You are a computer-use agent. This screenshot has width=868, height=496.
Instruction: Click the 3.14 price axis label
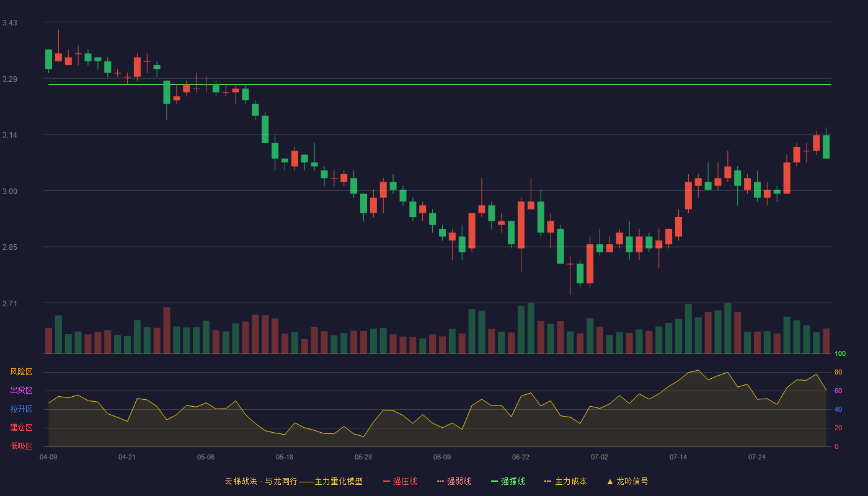10,135
